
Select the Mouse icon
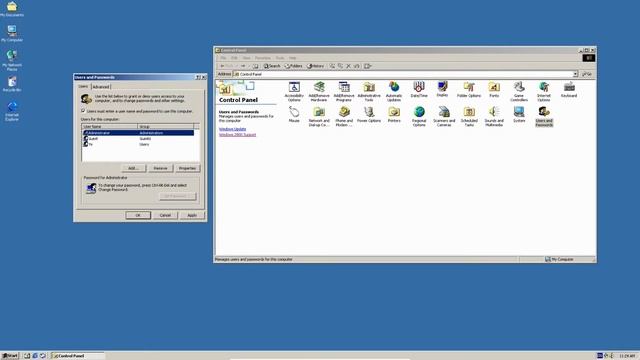pyautogui.click(x=294, y=114)
